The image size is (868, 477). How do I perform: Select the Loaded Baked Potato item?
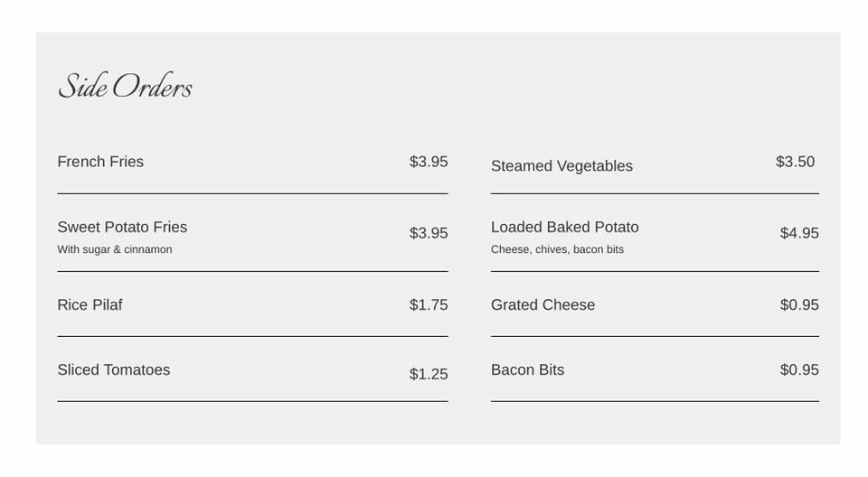point(564,227)
